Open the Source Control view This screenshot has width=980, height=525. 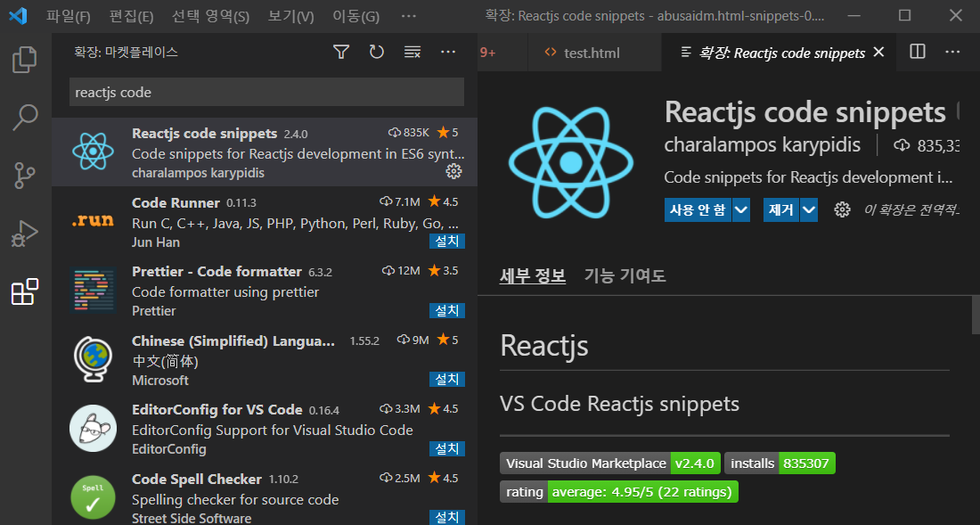tap(25, 175)
